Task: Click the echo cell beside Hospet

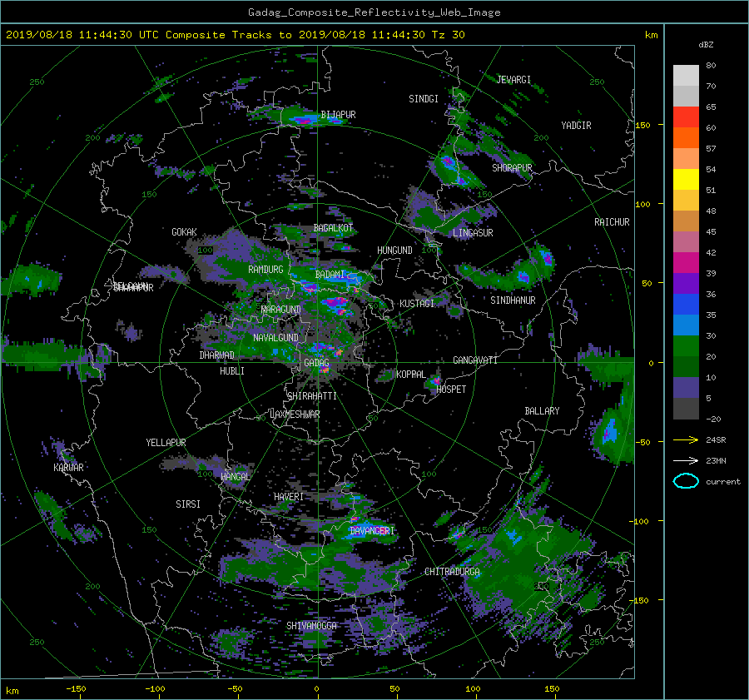Action: [435, 381]
